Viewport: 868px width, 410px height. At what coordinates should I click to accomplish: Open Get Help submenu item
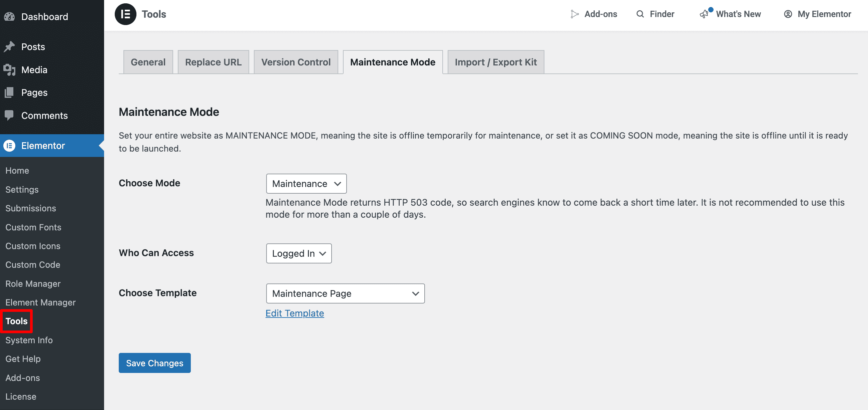coord(23,359)
